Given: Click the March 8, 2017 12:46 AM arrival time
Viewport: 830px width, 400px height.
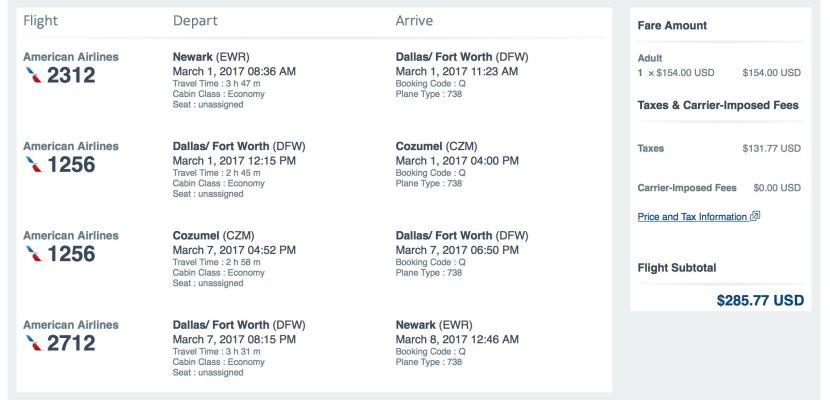Looking at the screenshot, I should (x=457, y=339).
